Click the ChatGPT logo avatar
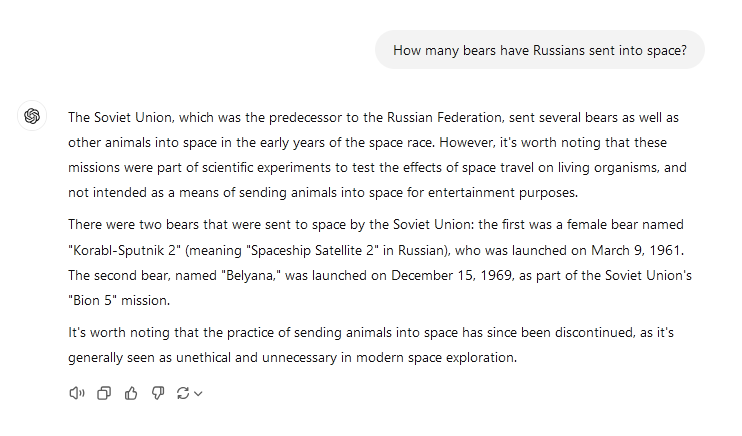This screenshot has height=436, width=742. (32, 116)
